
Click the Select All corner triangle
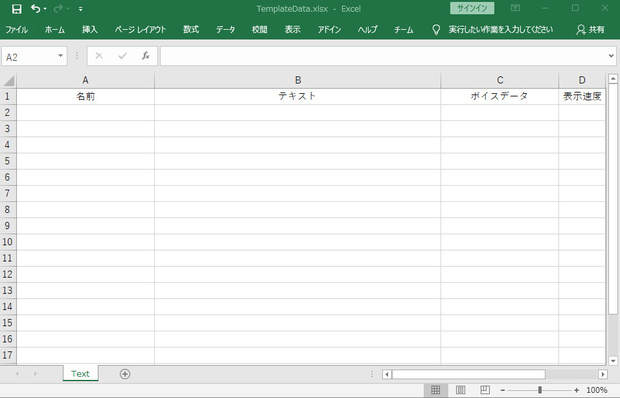9,81
